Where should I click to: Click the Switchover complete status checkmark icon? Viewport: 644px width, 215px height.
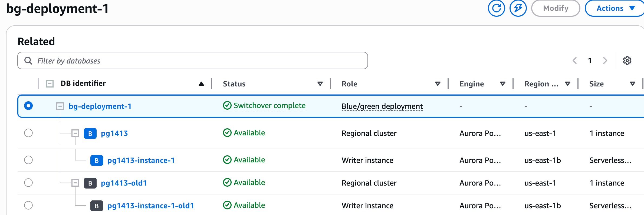tap(227, 105)
